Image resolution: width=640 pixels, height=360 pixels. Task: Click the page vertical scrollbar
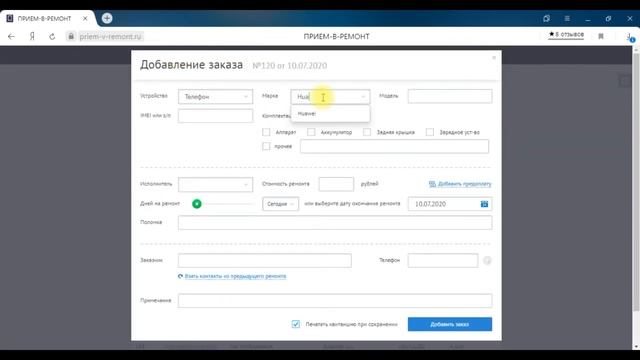636,182
